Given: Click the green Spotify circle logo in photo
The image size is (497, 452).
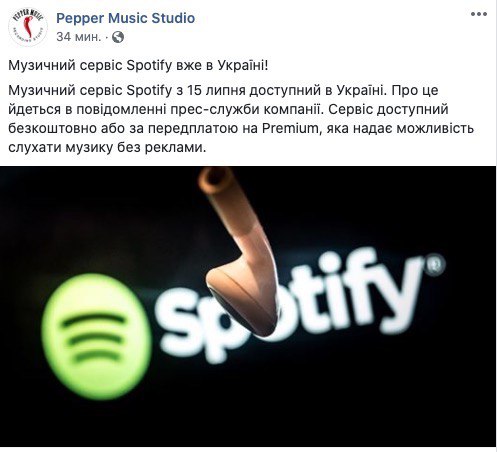Looking at the screenshot, I should 96,336.
